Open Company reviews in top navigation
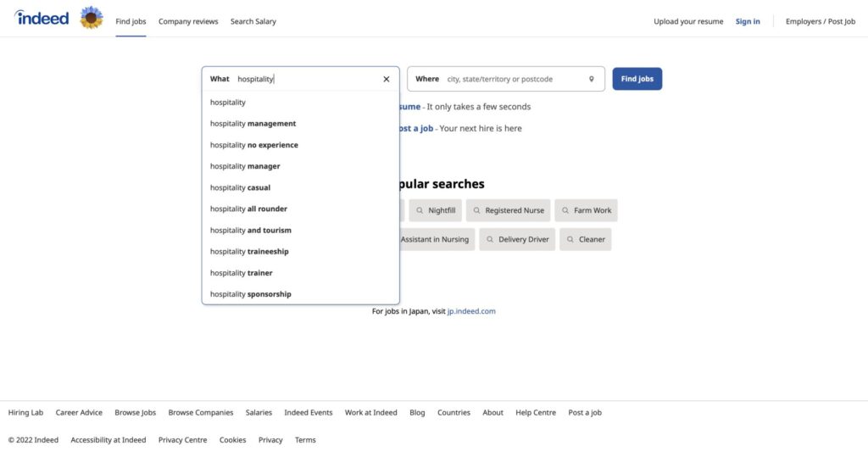The width and height of the screenshot is (868, 457). click(188, 21)
